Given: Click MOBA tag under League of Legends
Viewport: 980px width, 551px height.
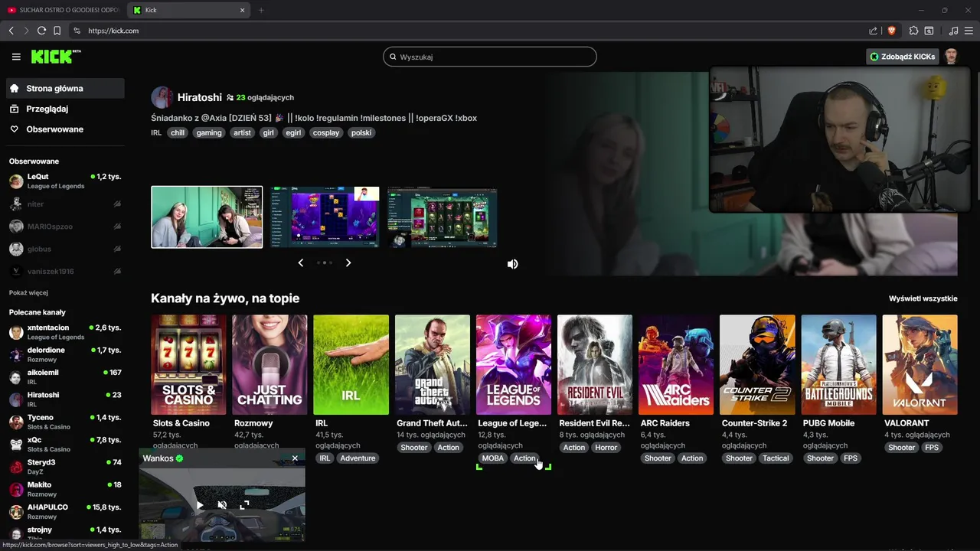Looking at the screenshot, I should 493,458.
